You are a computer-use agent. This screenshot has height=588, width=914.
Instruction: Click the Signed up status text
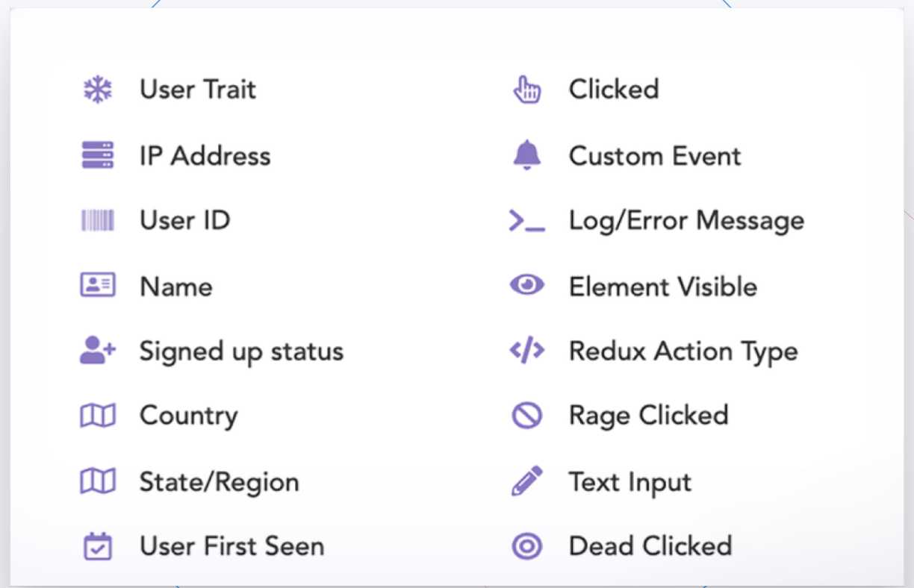[x=241, y=351]
